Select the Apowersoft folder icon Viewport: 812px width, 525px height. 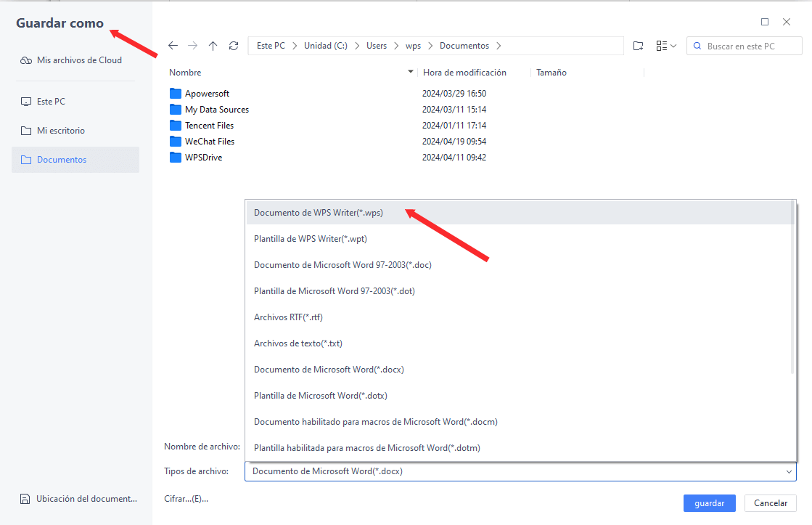(176, 93)
